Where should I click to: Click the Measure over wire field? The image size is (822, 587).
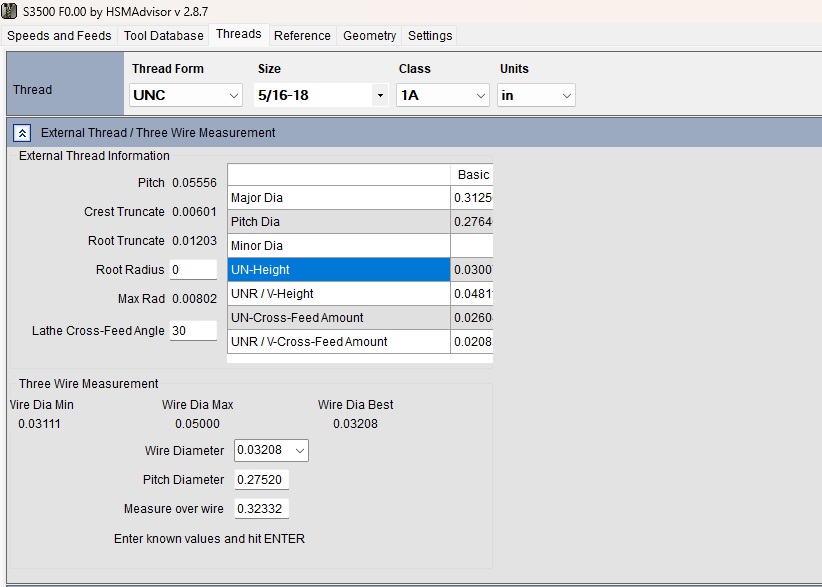pos(261,509)
